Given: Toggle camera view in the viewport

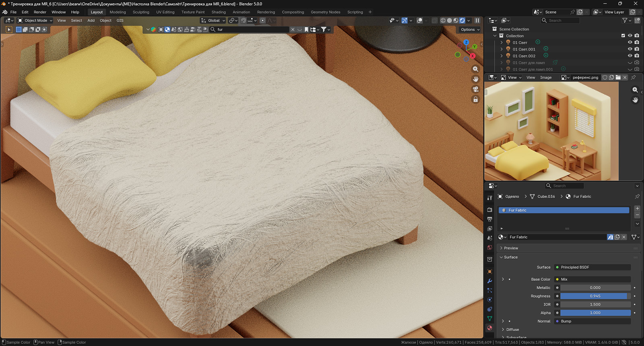Looking at the screenshot, I should pyautogui.click(x=475, y=89).
